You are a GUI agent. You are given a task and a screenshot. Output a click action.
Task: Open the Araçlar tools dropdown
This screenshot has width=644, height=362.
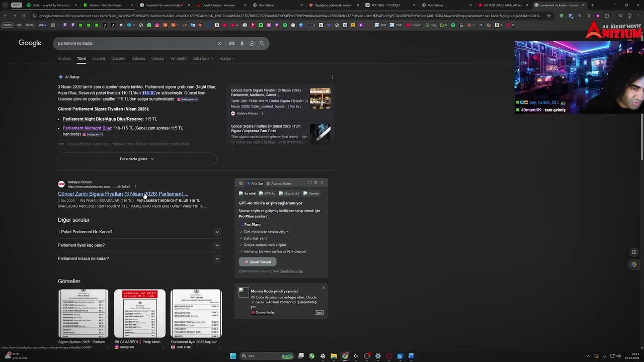pyautogui.click(x=227, y=58)
